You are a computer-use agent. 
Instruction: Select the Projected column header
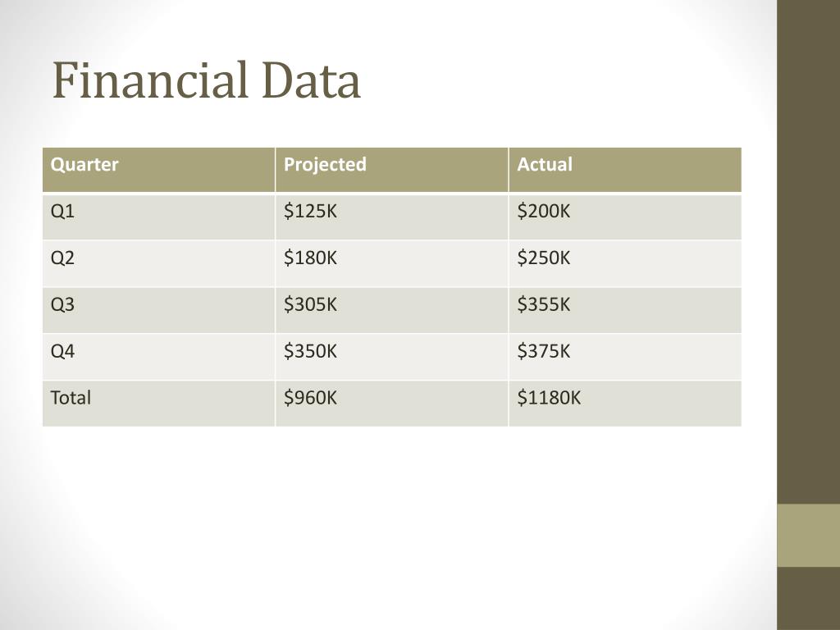391,170
